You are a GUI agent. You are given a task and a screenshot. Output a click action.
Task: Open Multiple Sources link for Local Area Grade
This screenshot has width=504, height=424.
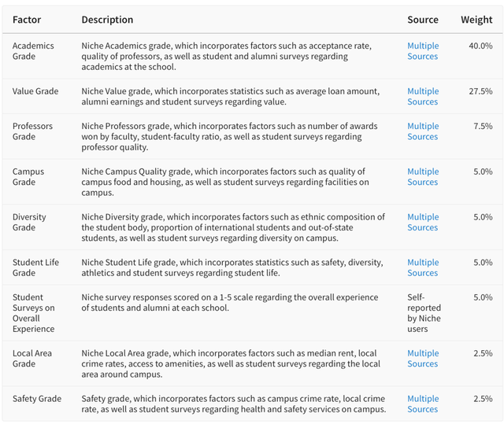[x=423, y=359]
